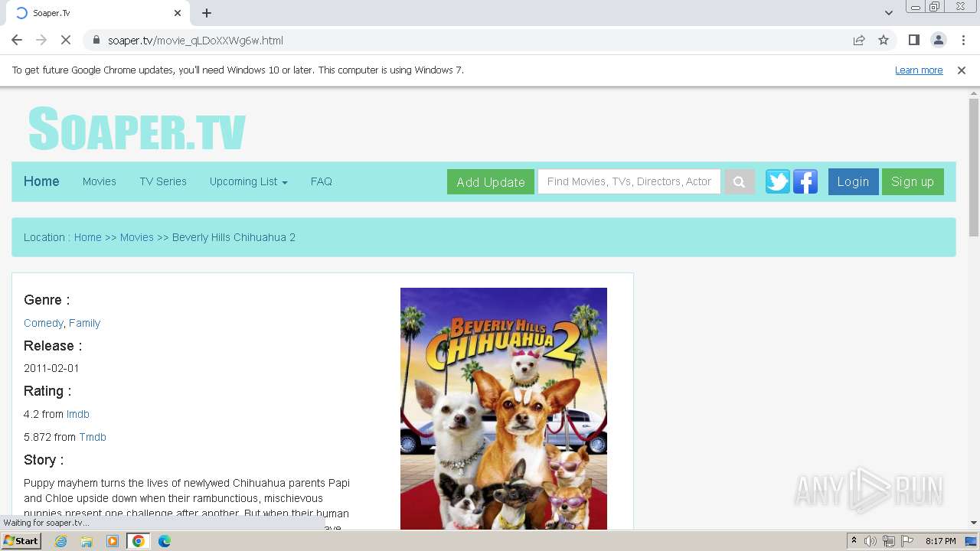Open the Tmdb rating link
Screen dimensions: 980x551
93,437
